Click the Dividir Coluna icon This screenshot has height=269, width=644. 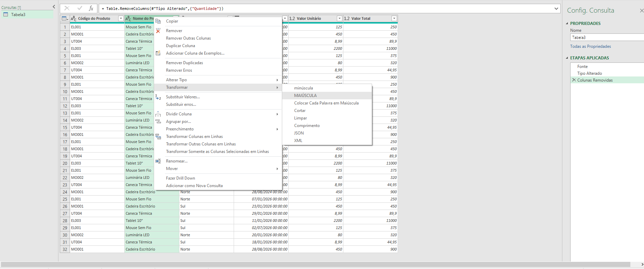point(158,114)
